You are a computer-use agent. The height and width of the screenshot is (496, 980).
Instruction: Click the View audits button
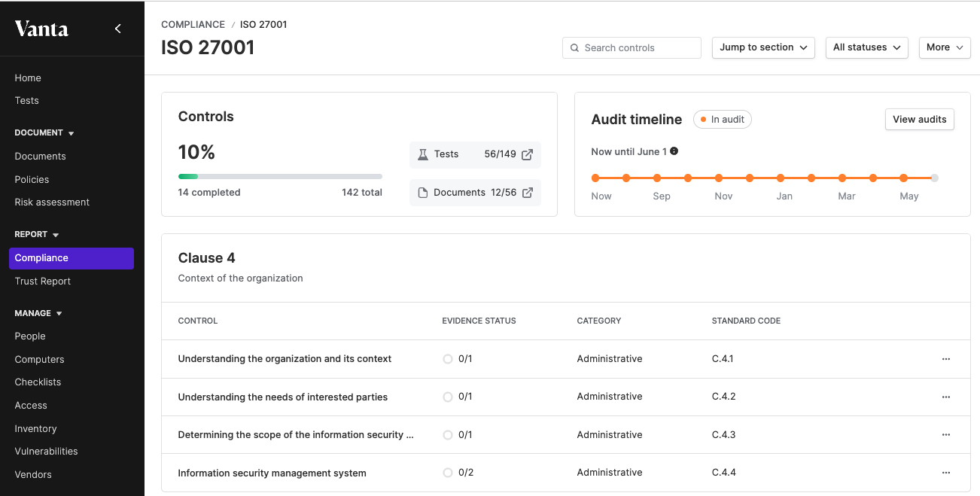tap(920, 120)
